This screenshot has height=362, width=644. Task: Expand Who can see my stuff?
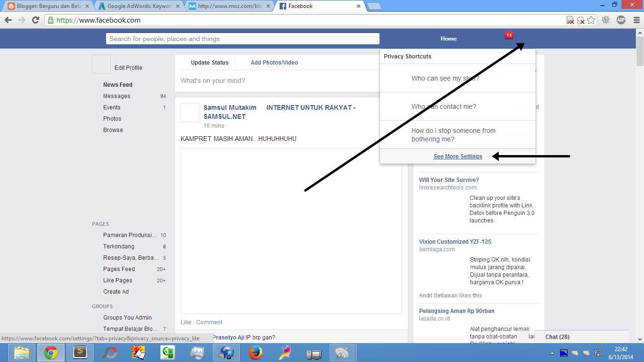tap(457, 78)
